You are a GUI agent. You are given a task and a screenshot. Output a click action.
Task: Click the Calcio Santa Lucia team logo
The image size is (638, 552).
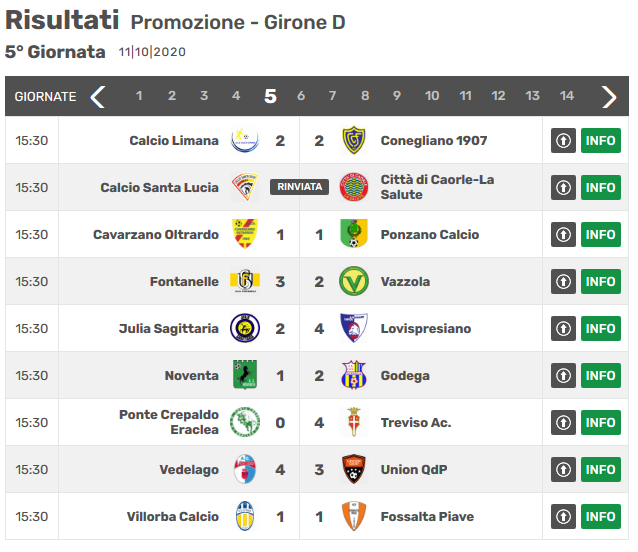[x=245, y=187]
